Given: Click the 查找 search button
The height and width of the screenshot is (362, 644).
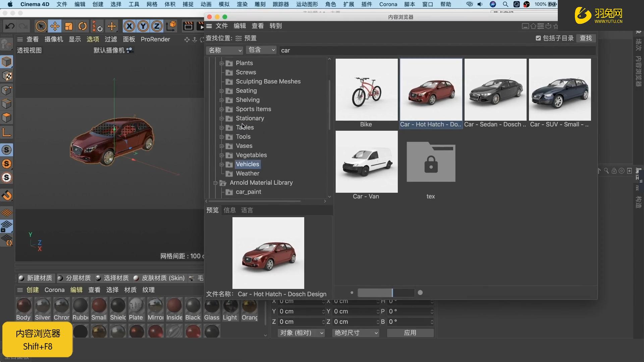Looking at the screenshot, I should click(586, 38).
